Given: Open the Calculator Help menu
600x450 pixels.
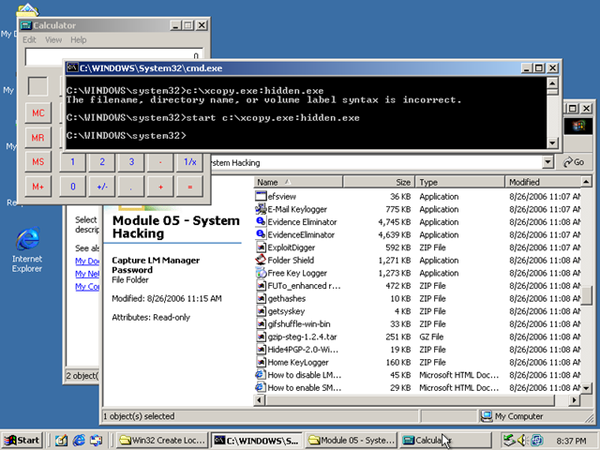Looking at the screenshot, I should coord(78,40).
